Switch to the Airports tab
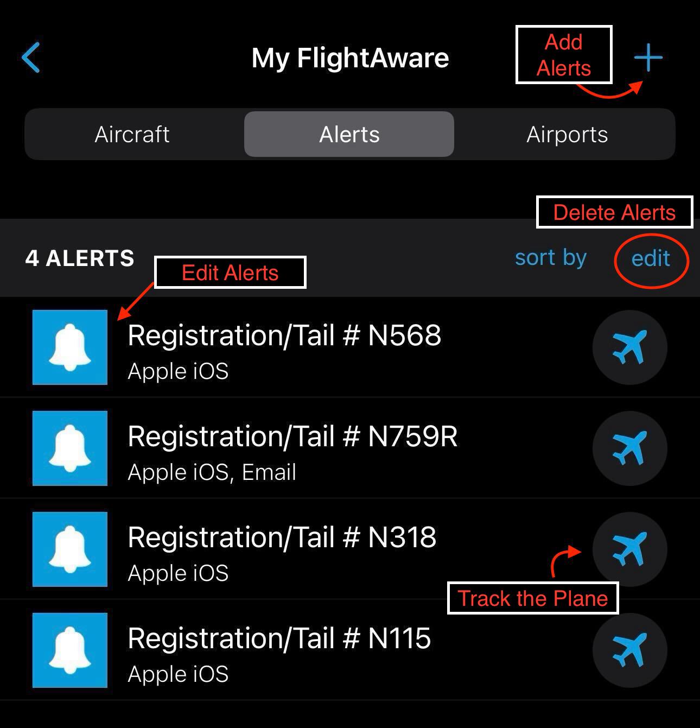This screenshot has height=728, width=700. pos(567,134)
